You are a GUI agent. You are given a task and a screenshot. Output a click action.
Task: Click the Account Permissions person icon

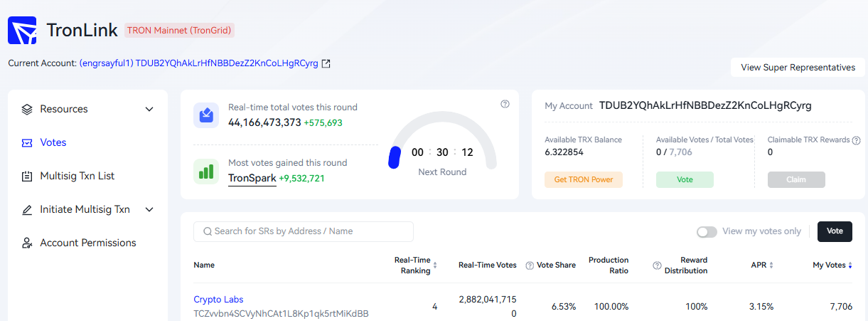(27, 243)
